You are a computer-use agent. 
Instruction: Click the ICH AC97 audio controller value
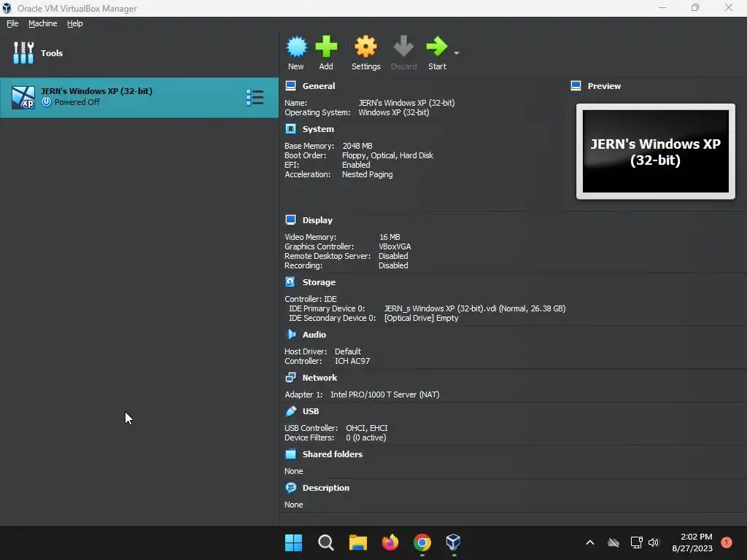click(x=352, y=361)
